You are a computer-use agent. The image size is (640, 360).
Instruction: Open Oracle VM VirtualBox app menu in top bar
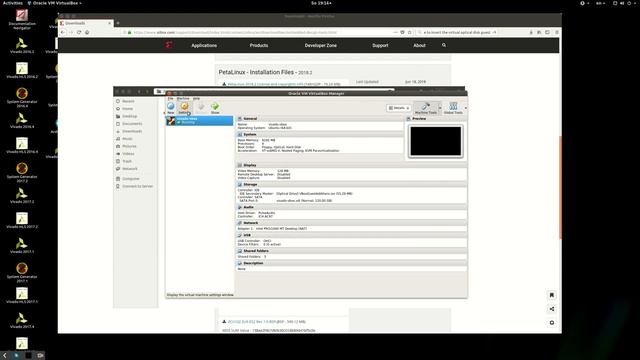click(x=55, y=3)
